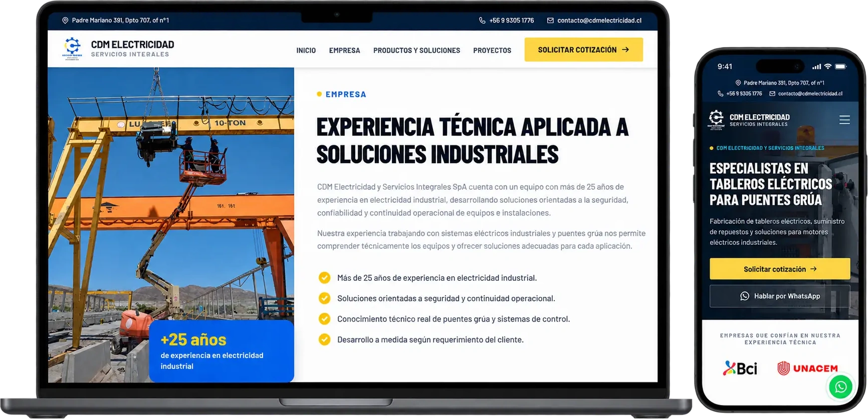Click checkmark beside 'Soluciones orientadas a seguridad'
This screenshot has width=868, height=419.
pos(324,298)
